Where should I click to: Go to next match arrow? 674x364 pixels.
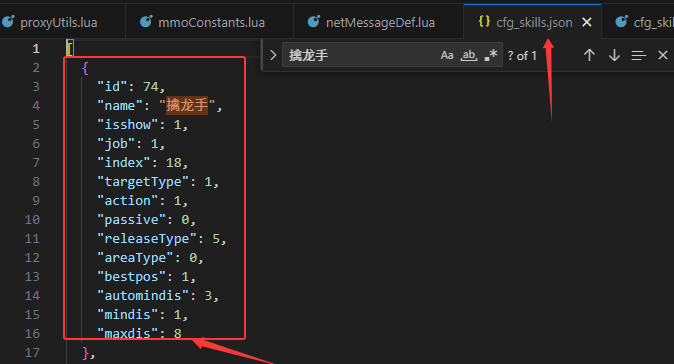pos(614,55)
